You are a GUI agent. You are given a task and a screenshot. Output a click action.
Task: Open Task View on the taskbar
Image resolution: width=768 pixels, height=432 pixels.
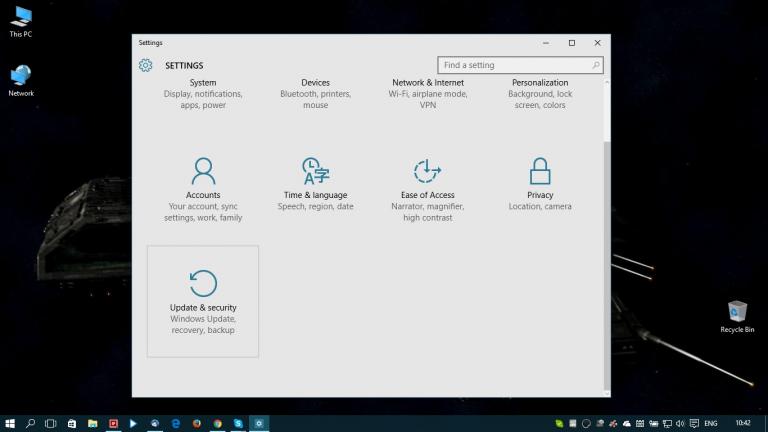click(x=51, y=423)
